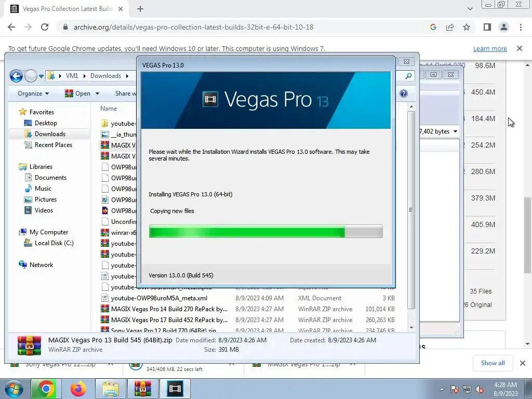Select Network in navigation pane
This screenshot has height=399, width=532.
pyautogui.click(x=41, y=264)
